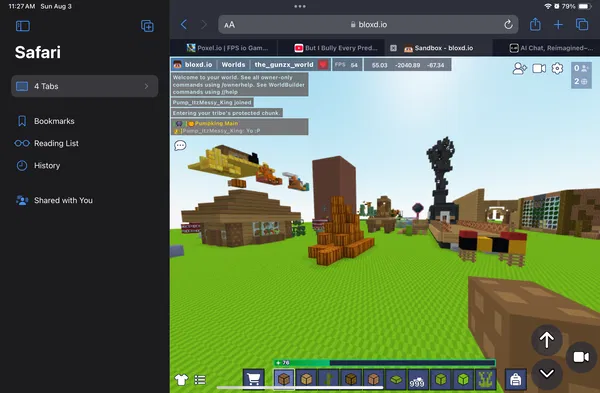The height and width of the screenshot is (393, 600).
Task: Click the coordinates readout 55.03 -2040.89 -67.34
Action: click(x=407, y=65)
